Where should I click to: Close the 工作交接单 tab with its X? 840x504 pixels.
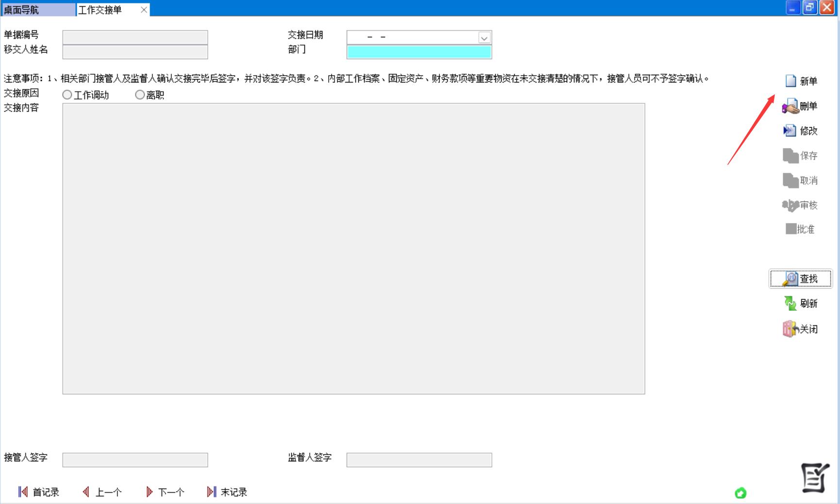pyautogui.click(x=144, y=10)
